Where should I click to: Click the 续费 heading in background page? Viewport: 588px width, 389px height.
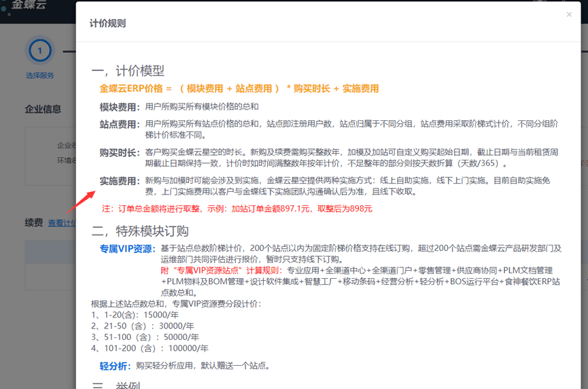click(x=34, y=222)
